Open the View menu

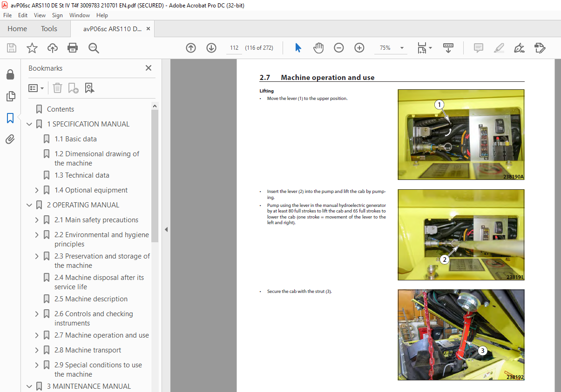pyautogui.click(x=40, y=15)
